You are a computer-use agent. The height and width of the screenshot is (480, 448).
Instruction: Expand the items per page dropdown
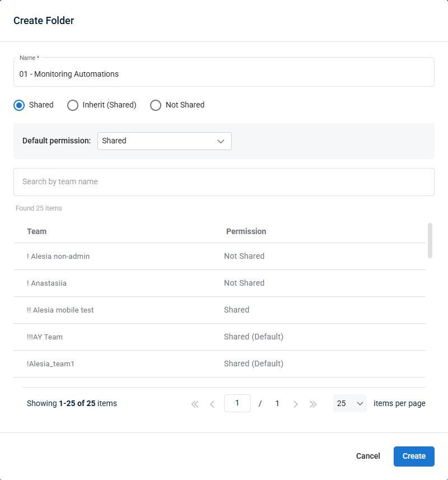(350, 403)
